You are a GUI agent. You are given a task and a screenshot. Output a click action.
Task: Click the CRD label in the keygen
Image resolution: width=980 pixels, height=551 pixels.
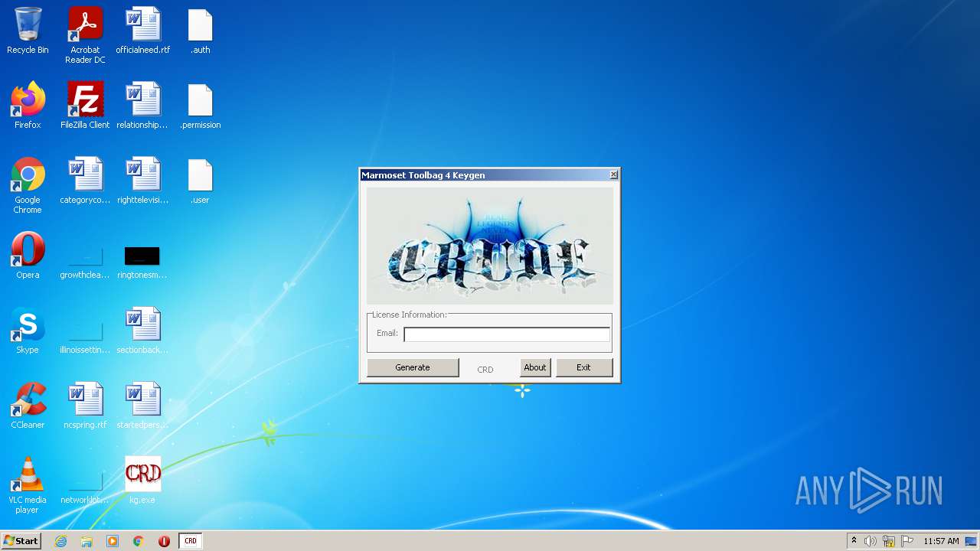pos(485,370)
